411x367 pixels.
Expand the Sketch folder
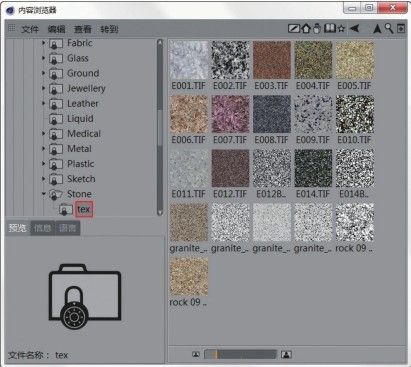click(x=43, y=179)
